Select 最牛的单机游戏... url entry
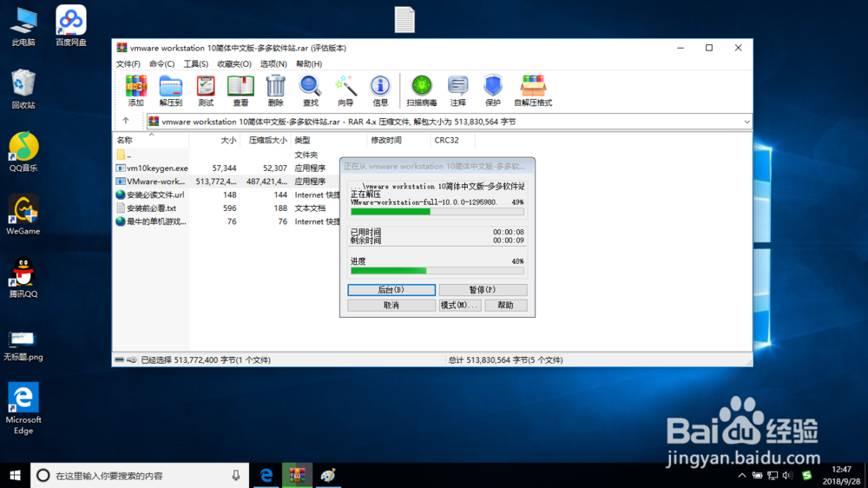The height and width of the screenshot is (488, 868). [x=150, y=221]
